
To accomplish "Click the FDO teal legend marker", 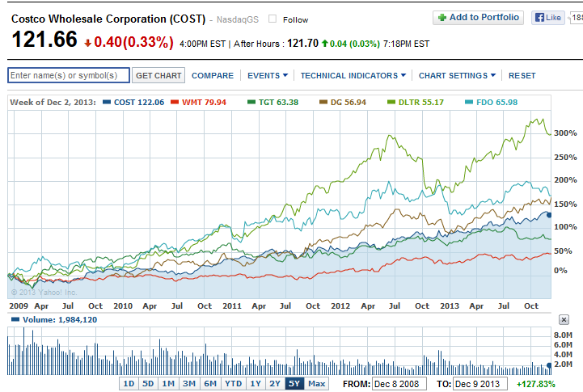I will [469, 102].
